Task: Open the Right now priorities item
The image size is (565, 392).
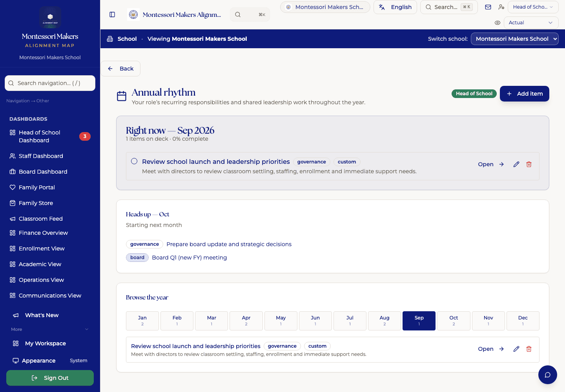Action: (491, 164)
